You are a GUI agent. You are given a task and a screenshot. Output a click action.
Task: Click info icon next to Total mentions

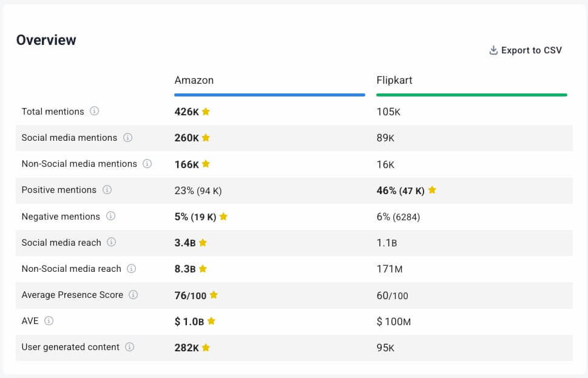94,111
